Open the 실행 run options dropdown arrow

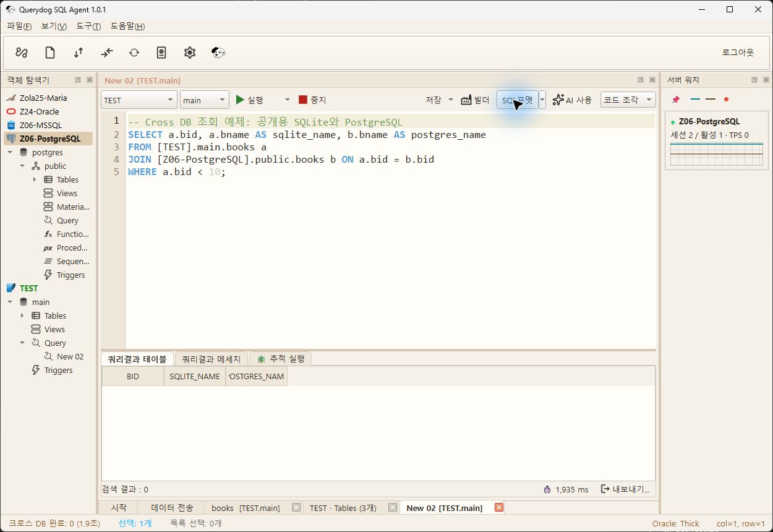287,100
